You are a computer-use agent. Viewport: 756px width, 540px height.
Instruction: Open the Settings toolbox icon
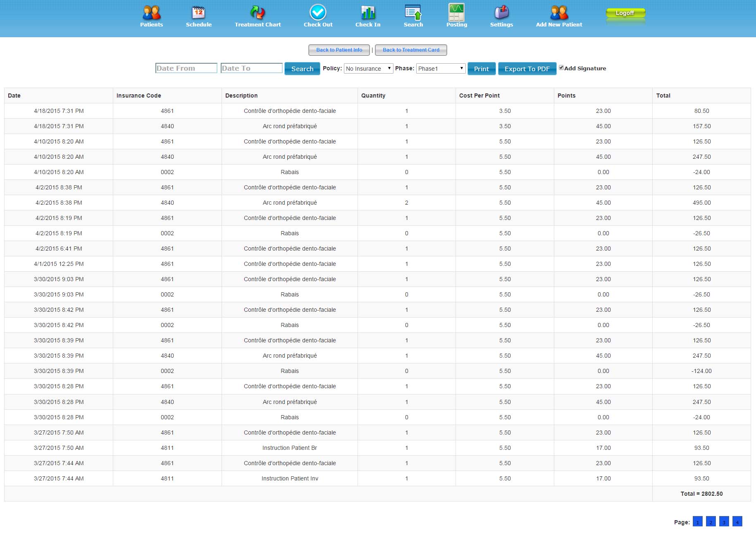click(501, 13)
